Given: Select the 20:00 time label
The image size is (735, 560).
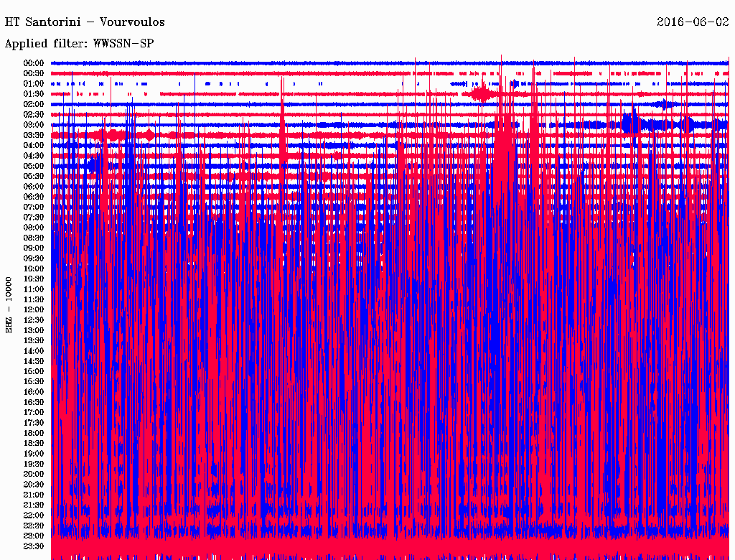Looking at the screenshot, I should coord(34,474).
